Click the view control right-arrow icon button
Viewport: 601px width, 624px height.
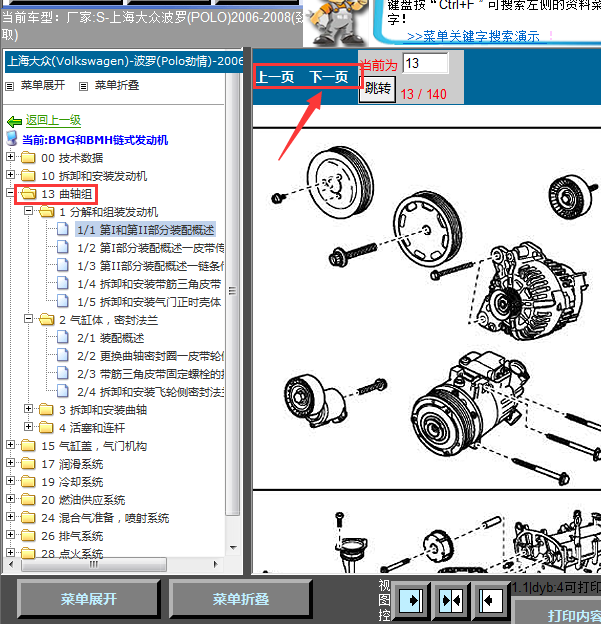click(x=411, y=600)
